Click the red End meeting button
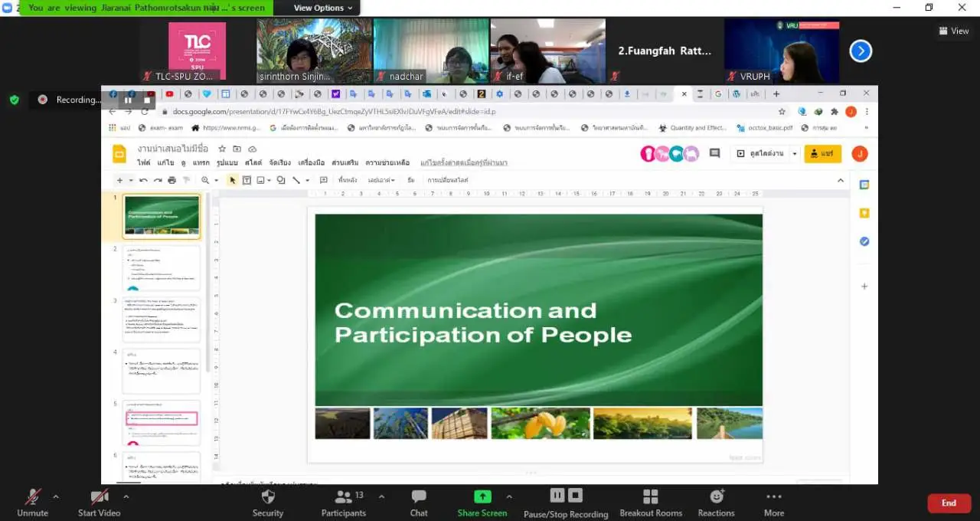The height and width of the screenshot is (521, 980). coord(949,503)
